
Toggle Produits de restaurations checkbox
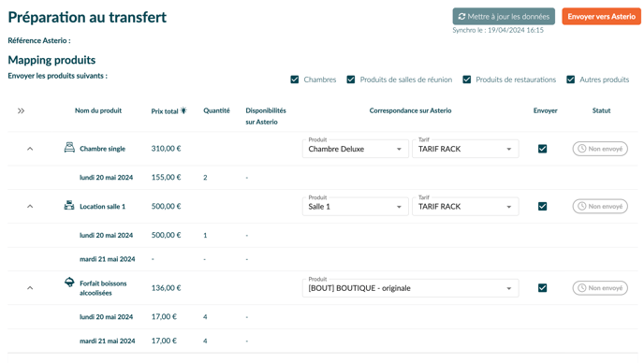point(466,80)
